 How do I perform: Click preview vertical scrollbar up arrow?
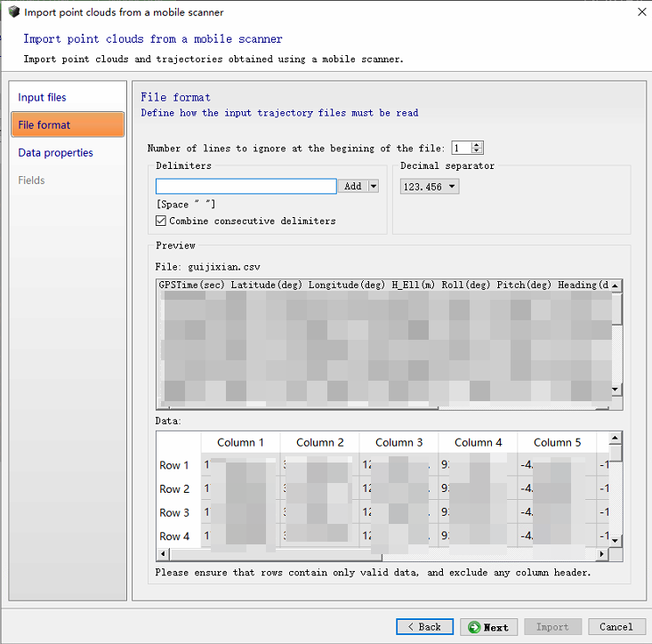click(616, 286)
